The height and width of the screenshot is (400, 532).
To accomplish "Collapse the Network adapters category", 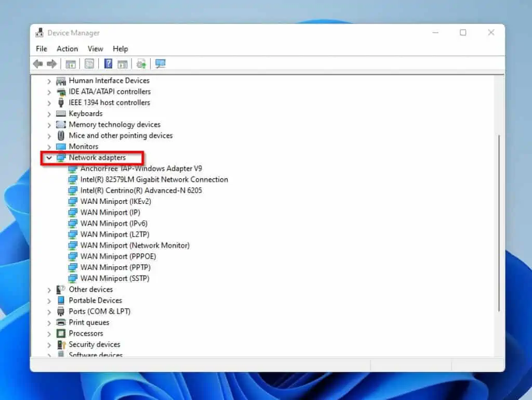I will point(49,158).
